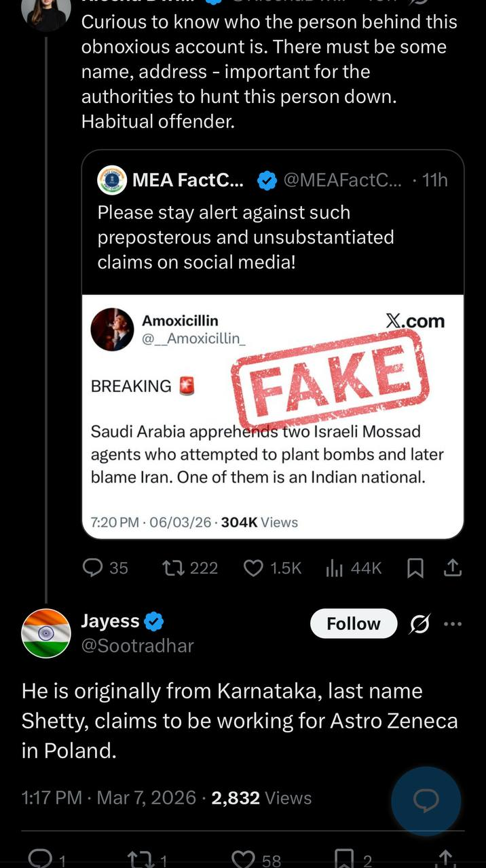Share the tweet quoting MEA FactCheck

coord(452,568)
